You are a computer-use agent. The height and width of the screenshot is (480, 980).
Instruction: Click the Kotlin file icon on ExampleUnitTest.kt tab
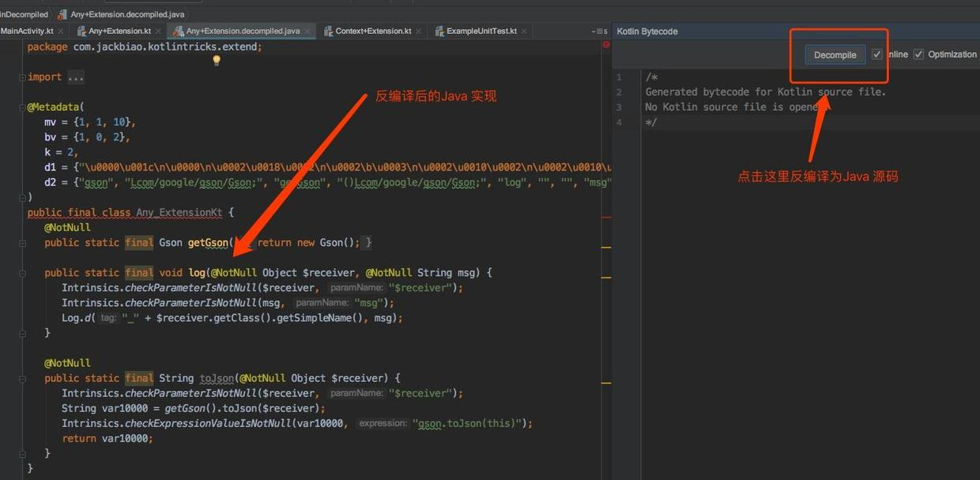pyautogui.click(x=439, y=32)
